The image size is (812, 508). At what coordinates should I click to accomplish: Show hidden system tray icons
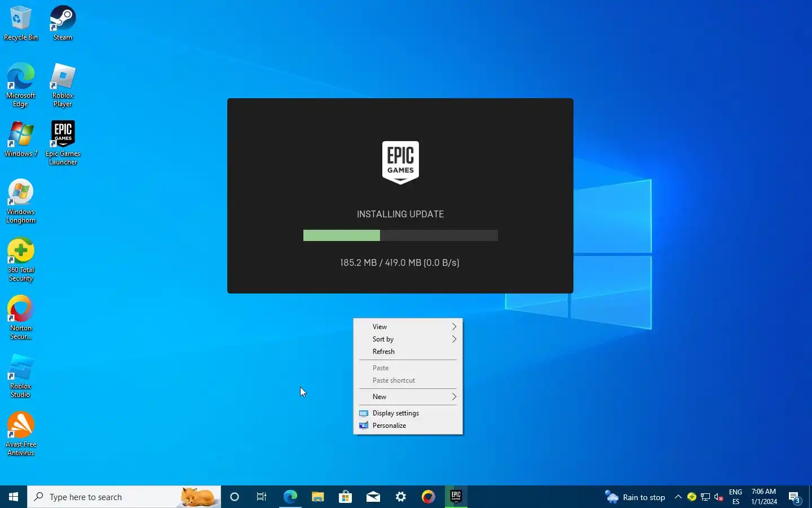[678, 497]
